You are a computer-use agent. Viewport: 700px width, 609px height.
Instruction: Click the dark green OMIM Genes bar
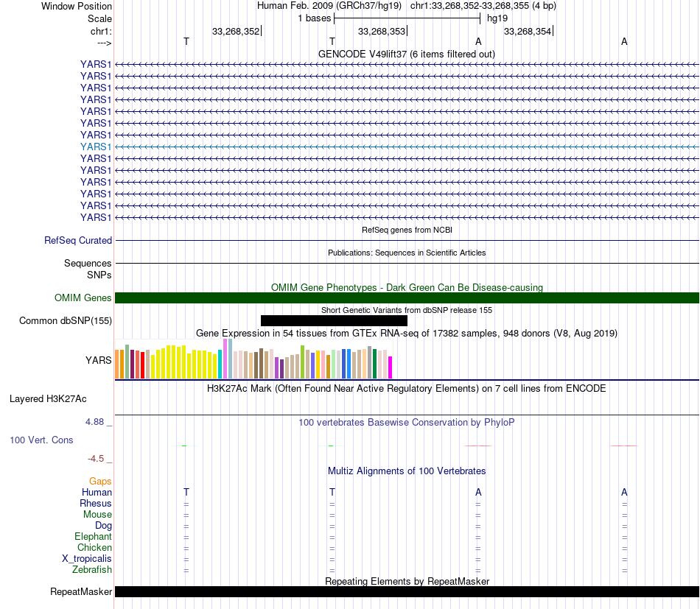[407, 298]
